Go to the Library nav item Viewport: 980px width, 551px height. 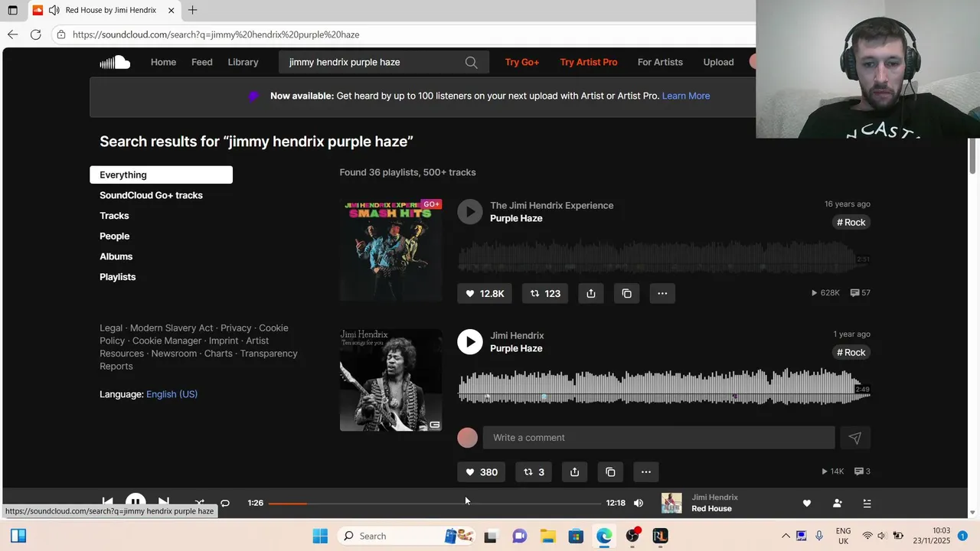coord(243,62)
